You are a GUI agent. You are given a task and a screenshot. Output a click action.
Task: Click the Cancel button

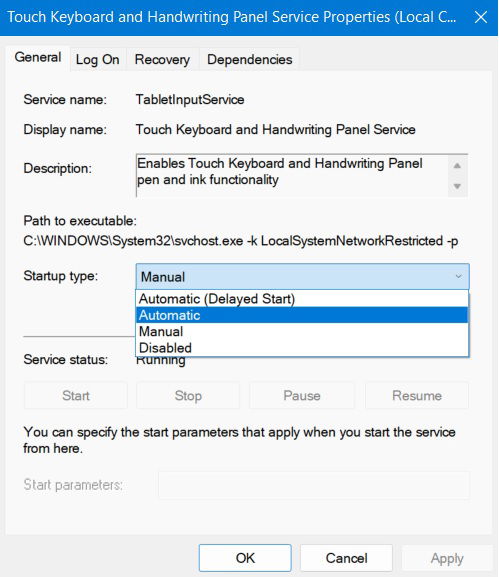(346, 558)
